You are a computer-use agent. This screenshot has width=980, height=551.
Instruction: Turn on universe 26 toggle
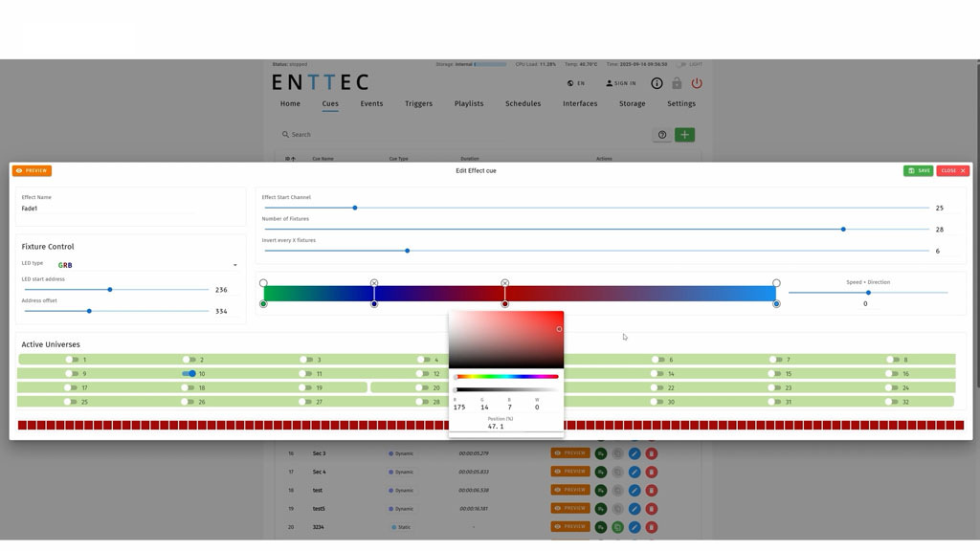pos(189,402)
